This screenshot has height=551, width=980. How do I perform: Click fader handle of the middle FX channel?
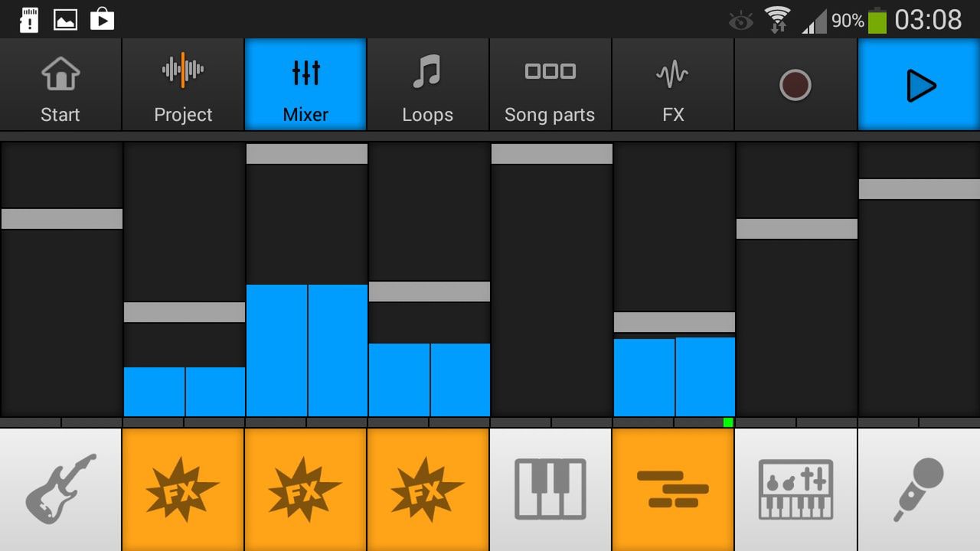(x=307, y=154)
